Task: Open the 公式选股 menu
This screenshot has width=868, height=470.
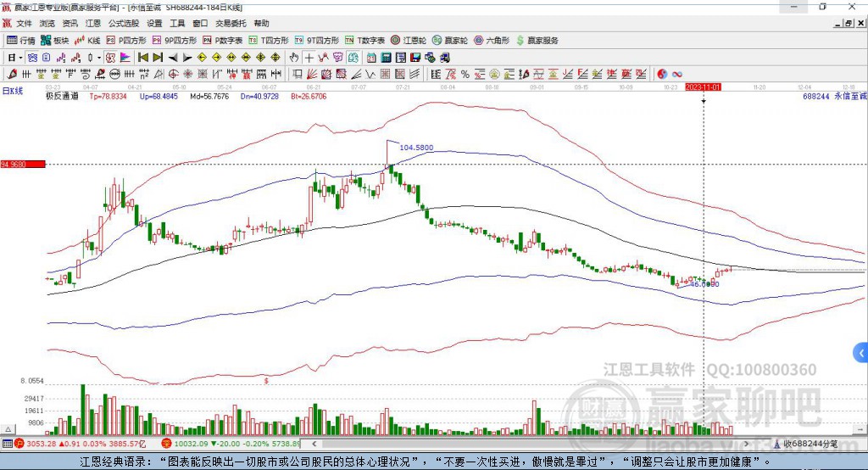Action: [x=124, y=23]
